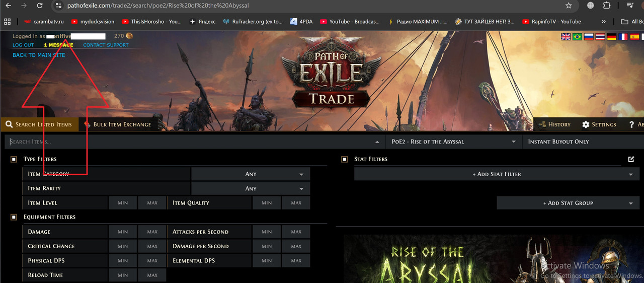This screenshot has width=644, height=283.
Task: Open the Item Rarity Any dropdown
Action: 251,188
